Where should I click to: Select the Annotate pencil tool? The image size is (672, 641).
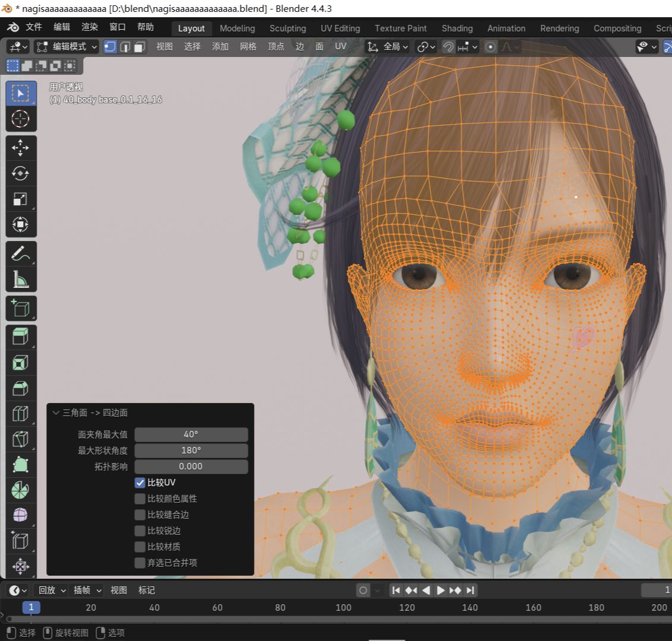(21, 253)
